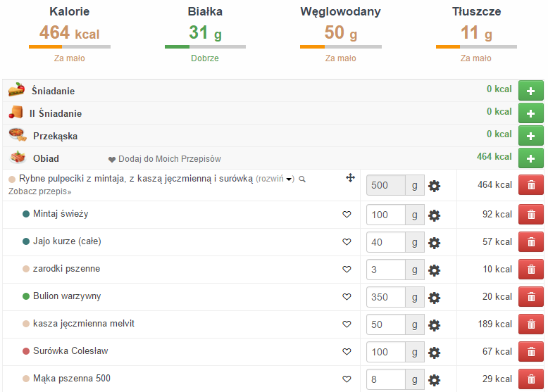
Task: Open gear settings for Jajo kurze
Action: [x=435, y=242]
